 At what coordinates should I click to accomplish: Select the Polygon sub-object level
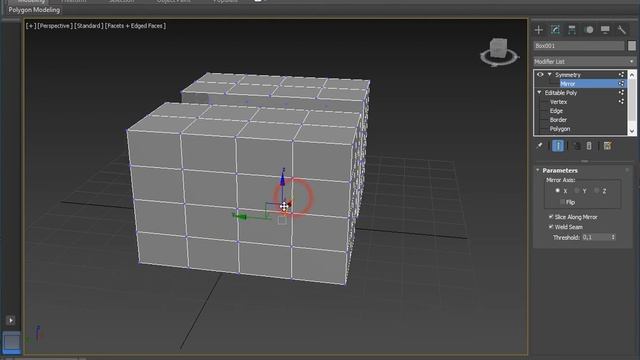click(x=560, y=129)
